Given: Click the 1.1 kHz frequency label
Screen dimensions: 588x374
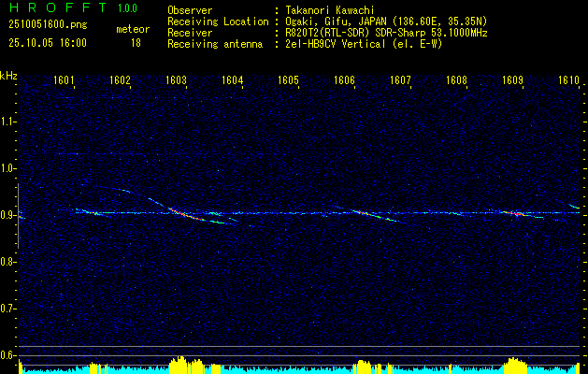Looking at the screenshot, I should click(x=7, y=122).
